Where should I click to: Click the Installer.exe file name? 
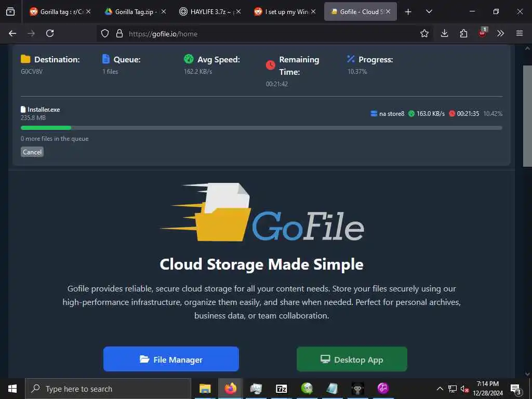[x=44, y=109]
